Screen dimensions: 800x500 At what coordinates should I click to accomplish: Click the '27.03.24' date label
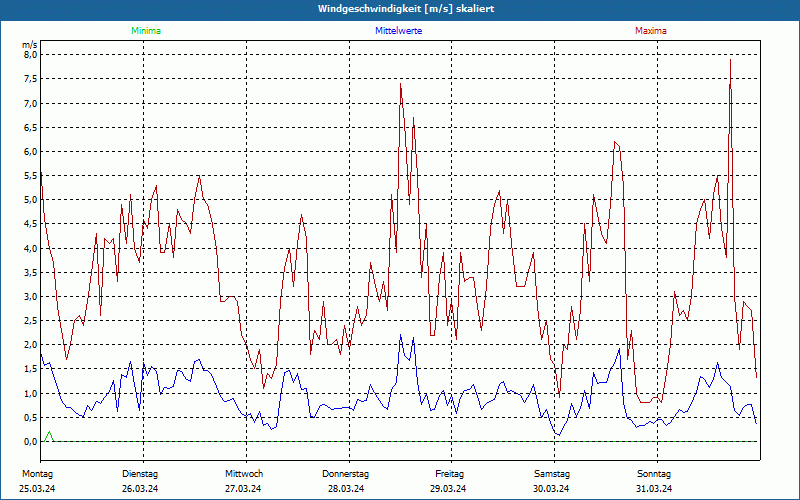243,489
